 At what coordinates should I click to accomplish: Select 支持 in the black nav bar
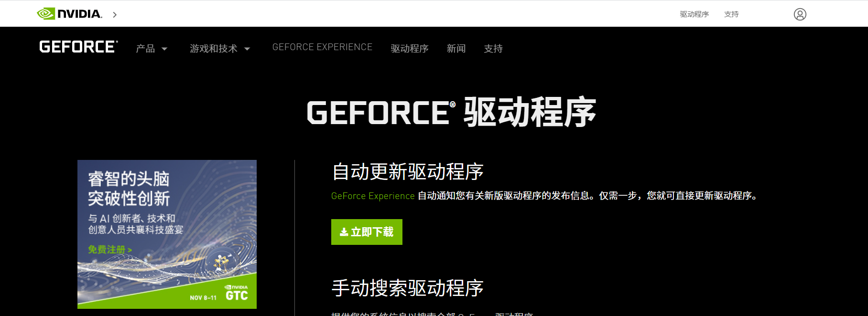coord(493,49)
